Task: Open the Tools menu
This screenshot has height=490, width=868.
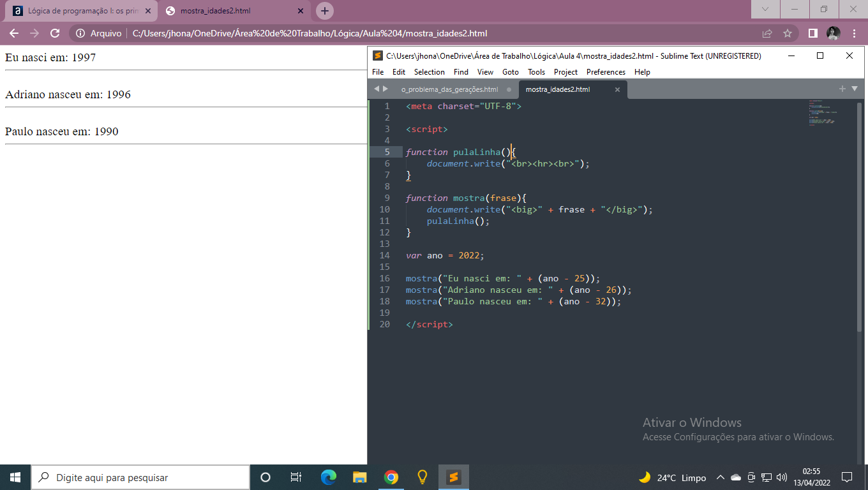Action: (536, 72)
